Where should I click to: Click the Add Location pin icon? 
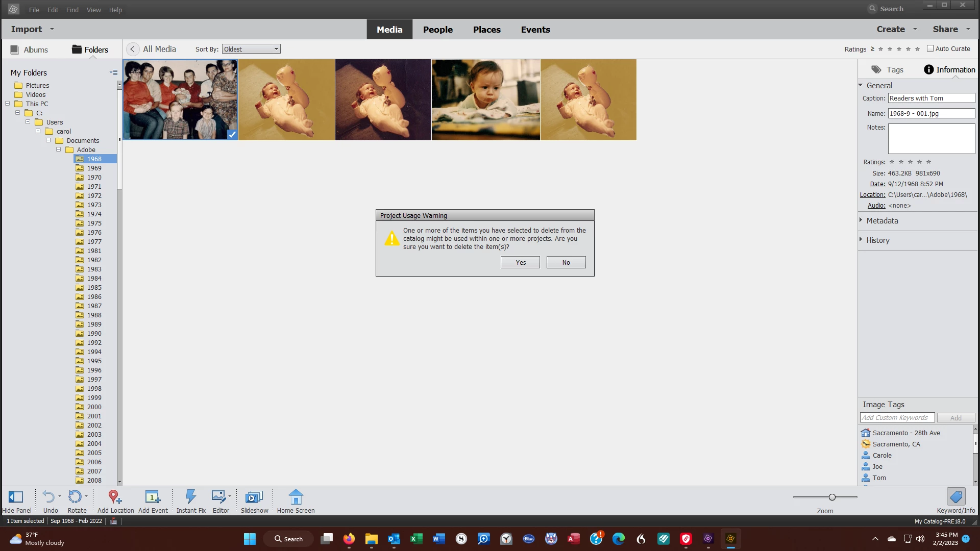coord(114,497)
